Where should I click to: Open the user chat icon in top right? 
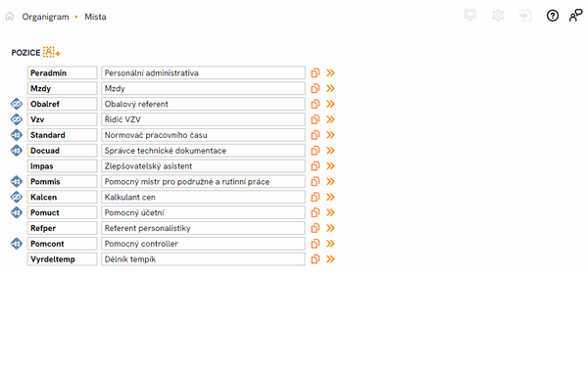[575, 16]
